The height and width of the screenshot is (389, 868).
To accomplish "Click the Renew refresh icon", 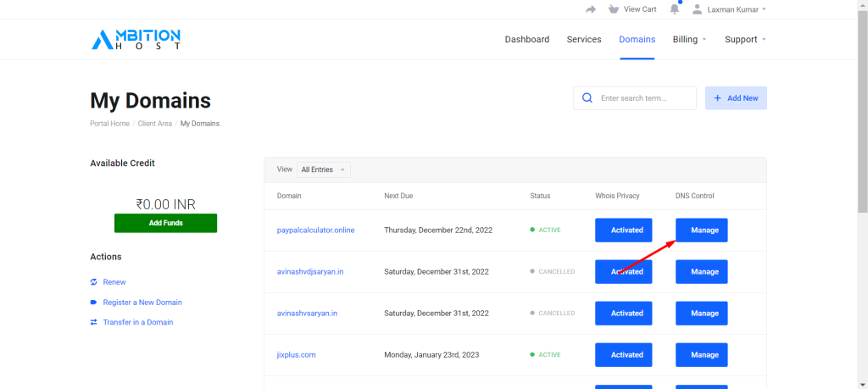I will pyautogui.click(x=93, y=282).
